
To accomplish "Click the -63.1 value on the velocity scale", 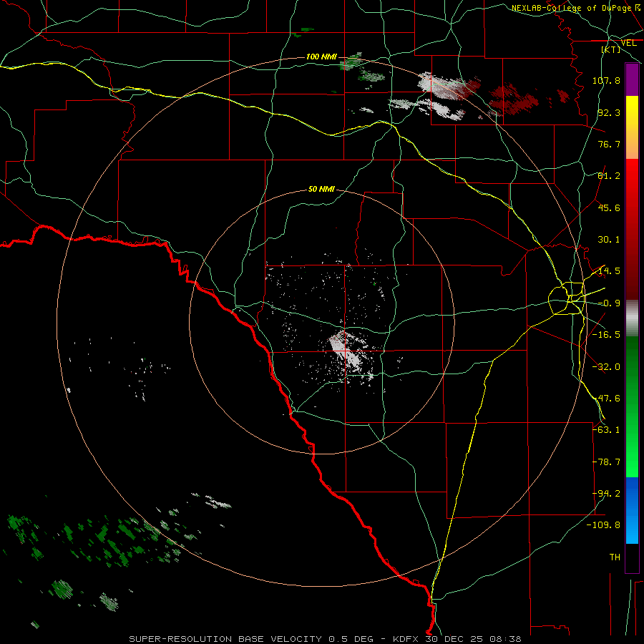I will coord(606,430).
